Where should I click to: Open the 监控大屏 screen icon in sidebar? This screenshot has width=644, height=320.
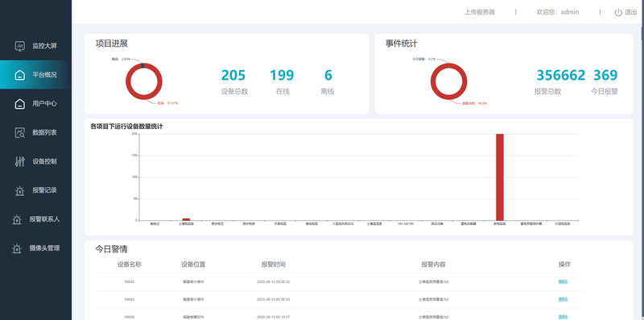pyautogui.click(x=19, y=46)
